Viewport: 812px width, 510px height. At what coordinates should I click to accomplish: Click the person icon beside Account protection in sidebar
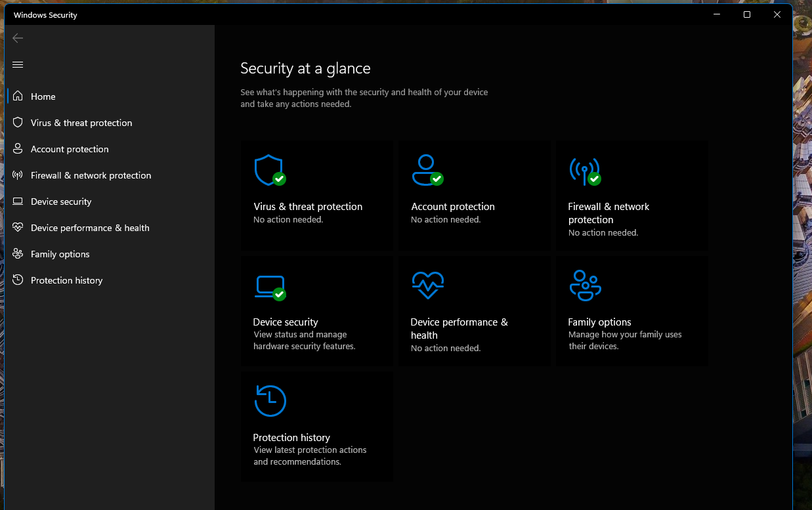18,149
